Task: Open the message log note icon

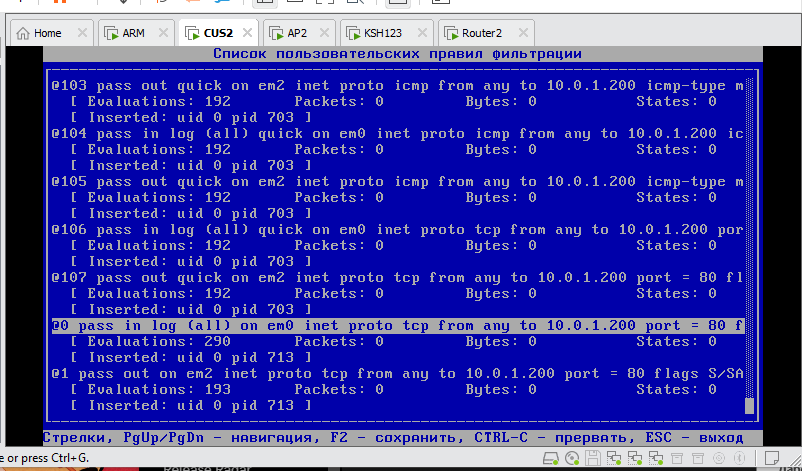Action: (x=772, y=458)
